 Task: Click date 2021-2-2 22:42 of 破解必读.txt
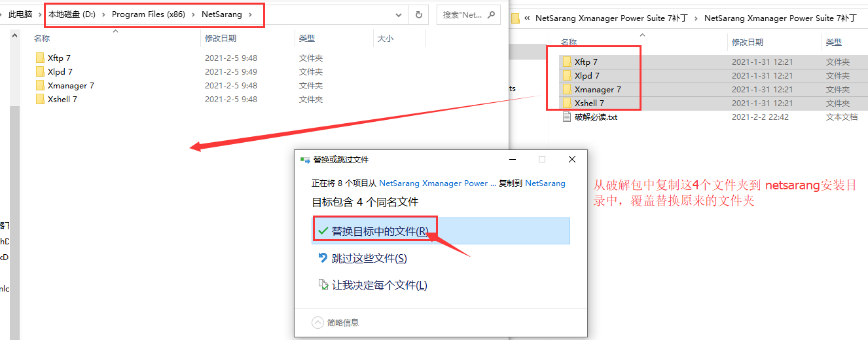760,117
